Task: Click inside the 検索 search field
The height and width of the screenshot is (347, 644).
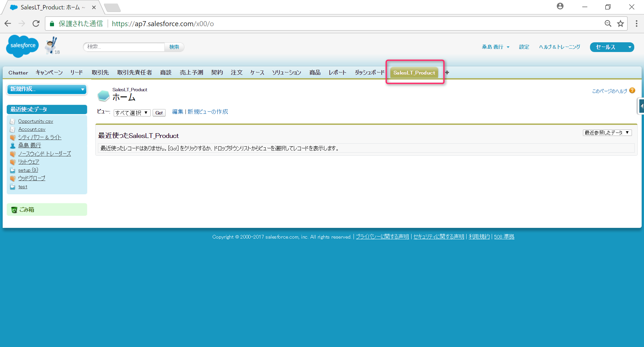Action: 123,47
